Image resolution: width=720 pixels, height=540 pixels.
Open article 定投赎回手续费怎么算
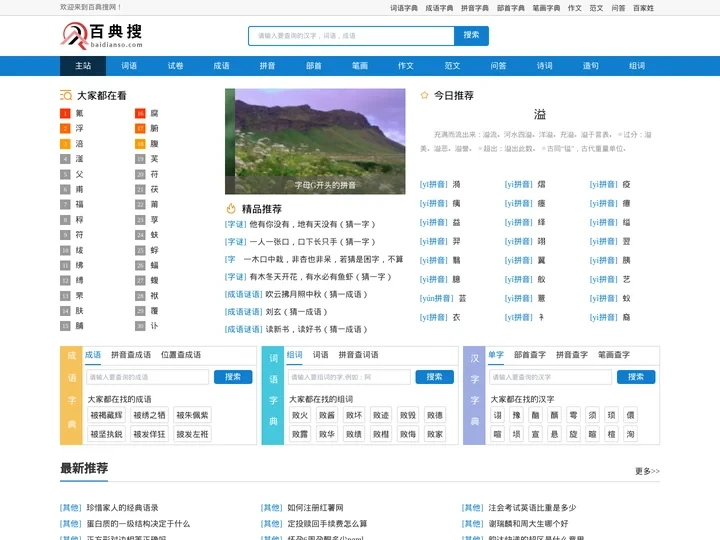click(x=327, y=524)
